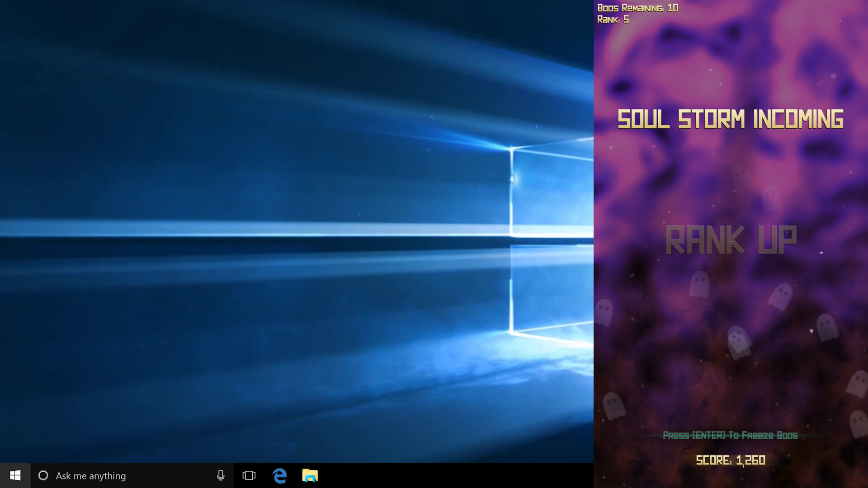
Task: Click the Press [ENTER] To Freeze Boos prompt
Action: [x=731, y=436]
